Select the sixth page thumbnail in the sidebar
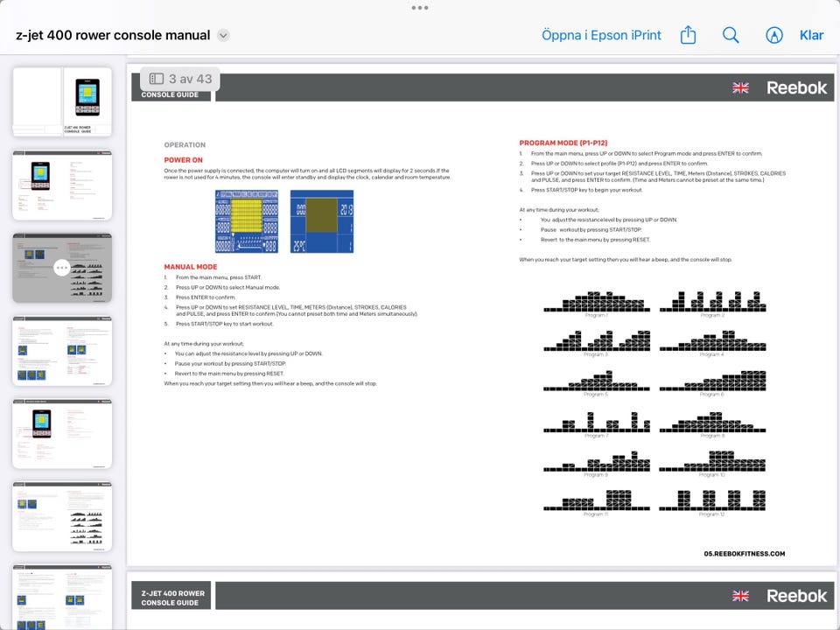The height and width of the screenshot is (630, 840). pyautogui.click(x=62, y=515)
